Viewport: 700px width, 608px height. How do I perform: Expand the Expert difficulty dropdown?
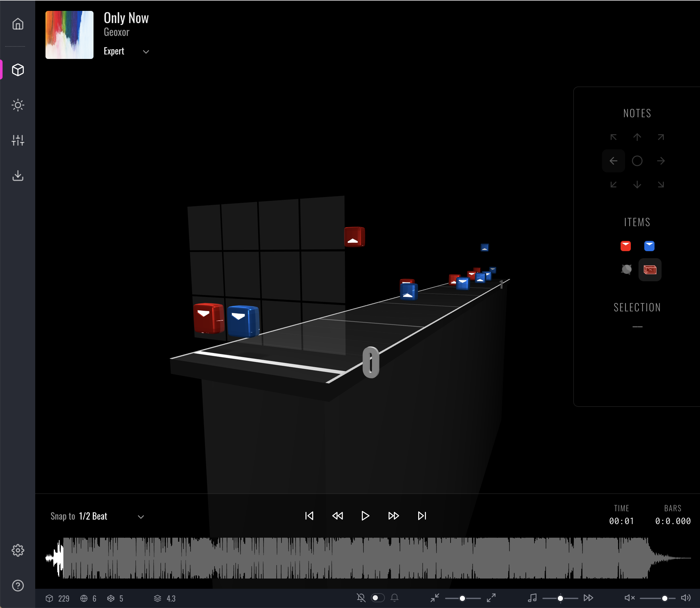[126, 51]
